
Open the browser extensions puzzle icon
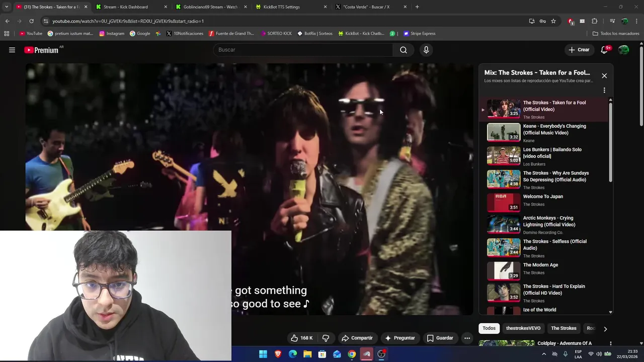click(x=595, y=21)
